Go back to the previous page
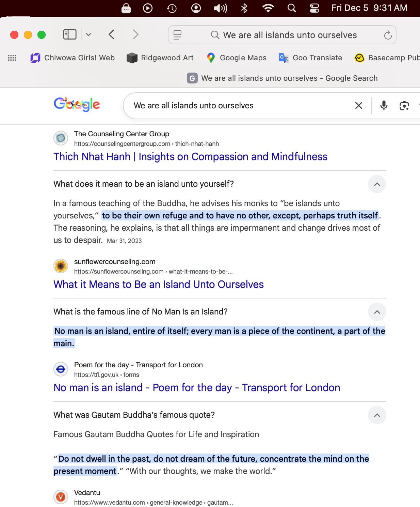The image size is (420, 507). (x=112, y=34)
